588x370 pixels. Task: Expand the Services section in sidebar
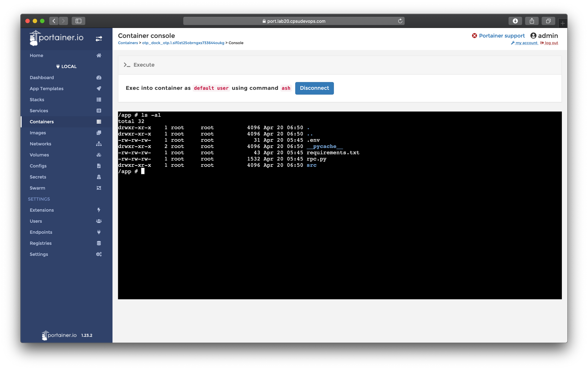39,110
